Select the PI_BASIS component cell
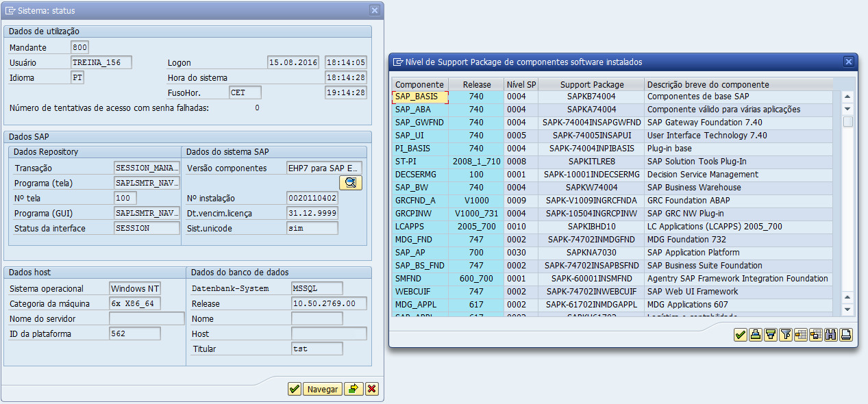The image size is (868, 404). pyautogui.click(x=420, y=149)
